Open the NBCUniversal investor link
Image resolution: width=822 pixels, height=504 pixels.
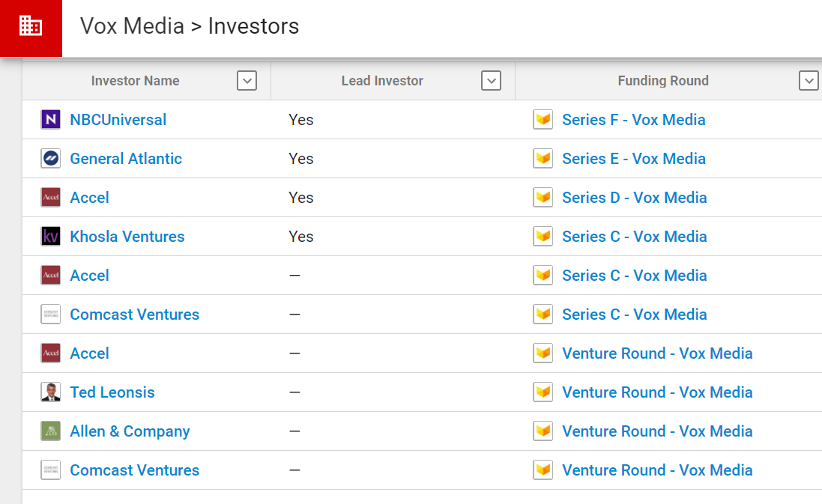118,120
